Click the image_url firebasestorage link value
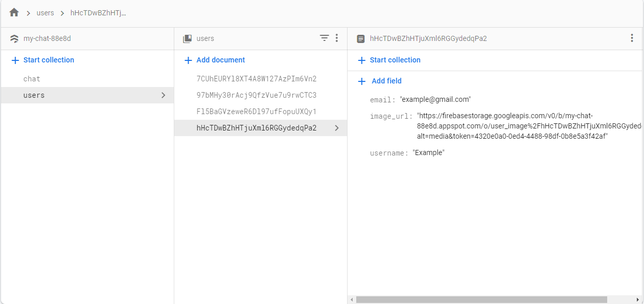The image size is (644, 304). click(530, 126)
